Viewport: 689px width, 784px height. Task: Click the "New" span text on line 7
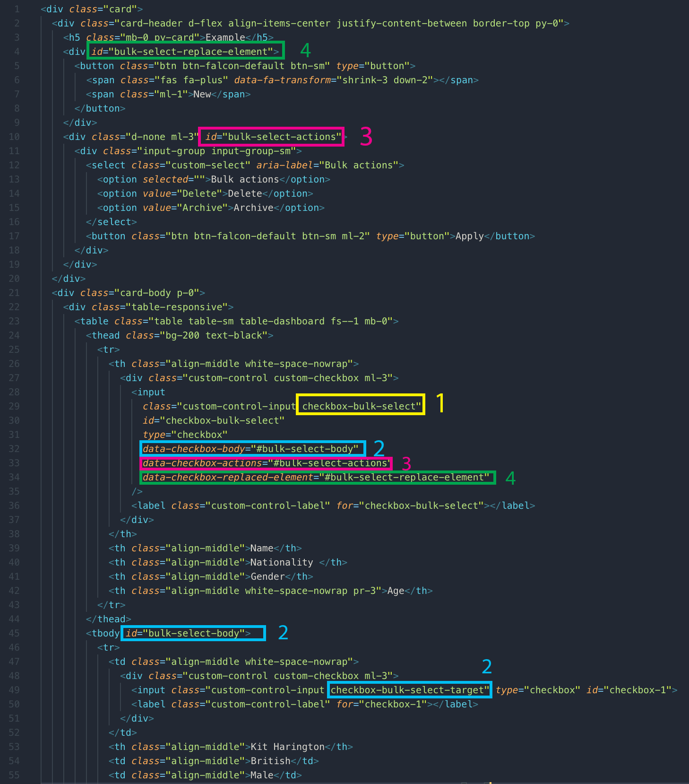[202, 94]
